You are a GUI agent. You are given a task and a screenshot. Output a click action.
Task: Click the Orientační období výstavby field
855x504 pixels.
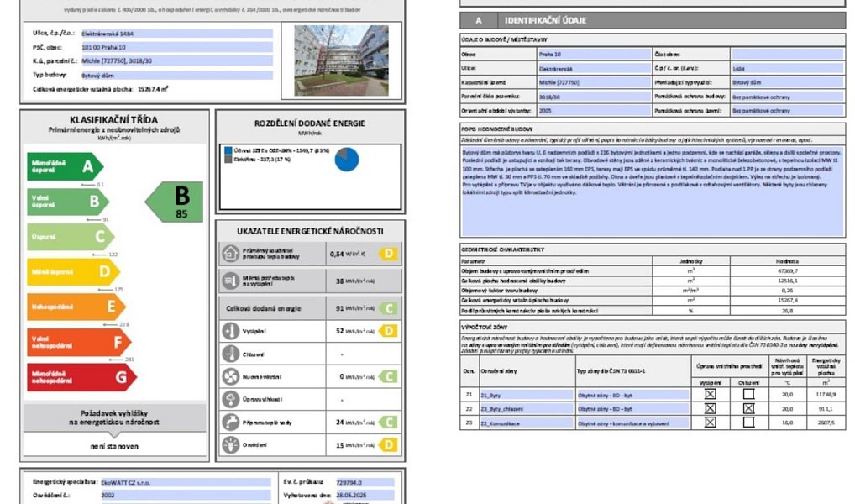point(595,110)
